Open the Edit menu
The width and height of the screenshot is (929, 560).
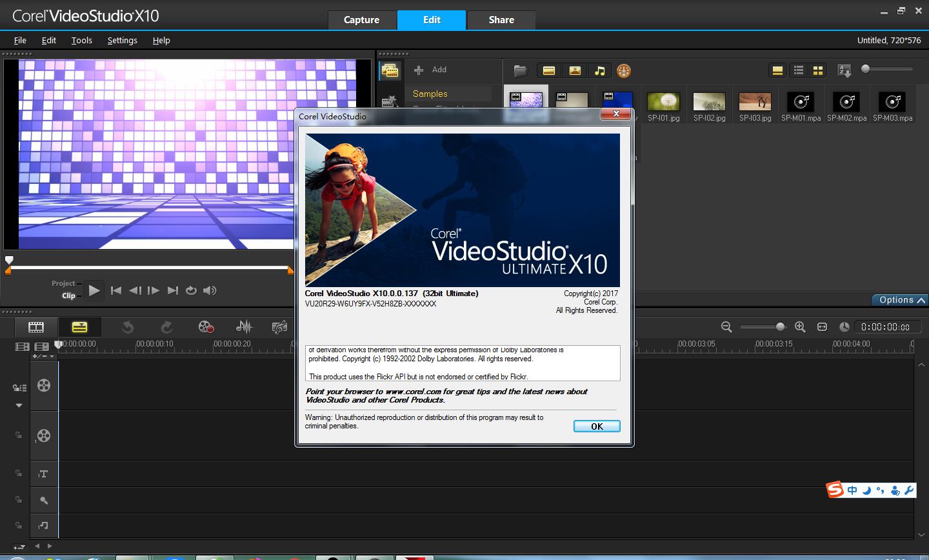pos(49,40)
